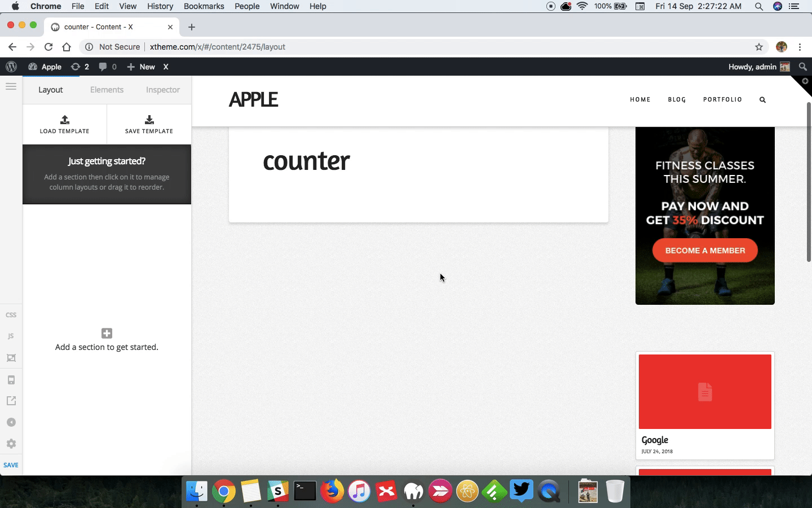This screenshot has height=508, width=812.
Task: Open the Howdy, admin account menu
Action: [x=759, y=67]
